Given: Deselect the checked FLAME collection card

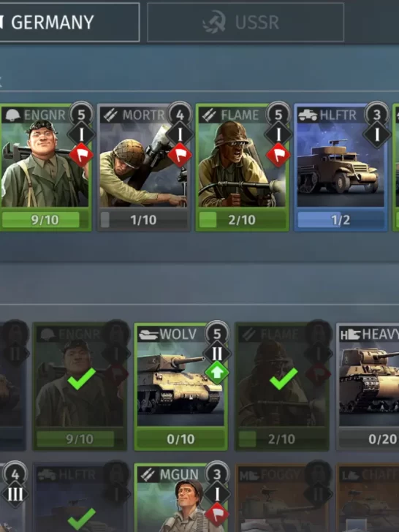Looking at the screenshot, I should coord(282,387).
